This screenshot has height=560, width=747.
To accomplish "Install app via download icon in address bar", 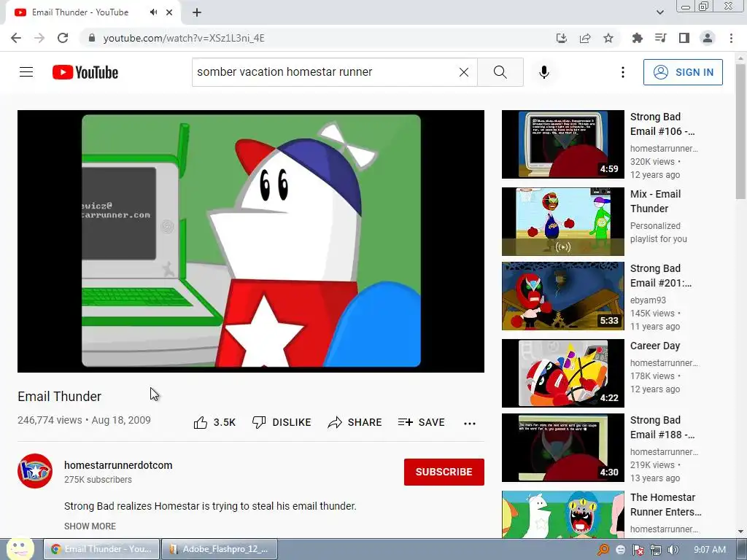I will pos(562,38).
